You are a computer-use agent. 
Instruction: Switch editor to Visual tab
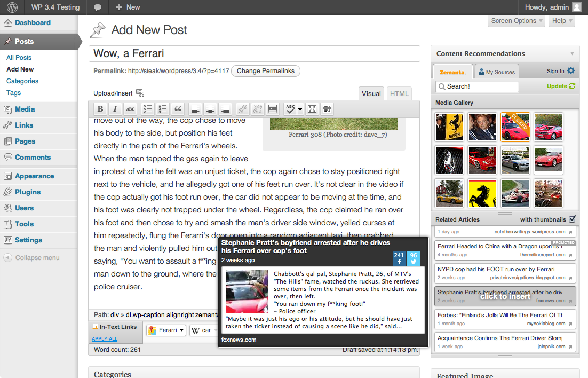371,94
